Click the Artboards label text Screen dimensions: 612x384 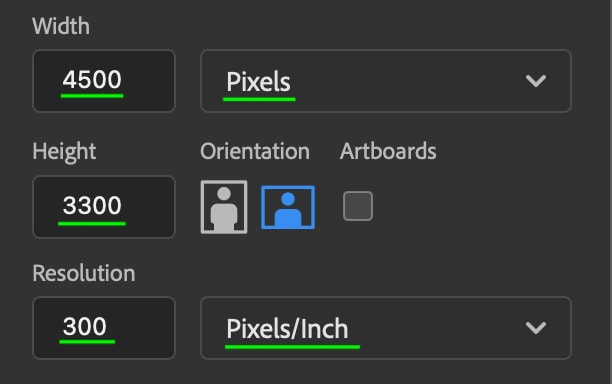(388, 151)
